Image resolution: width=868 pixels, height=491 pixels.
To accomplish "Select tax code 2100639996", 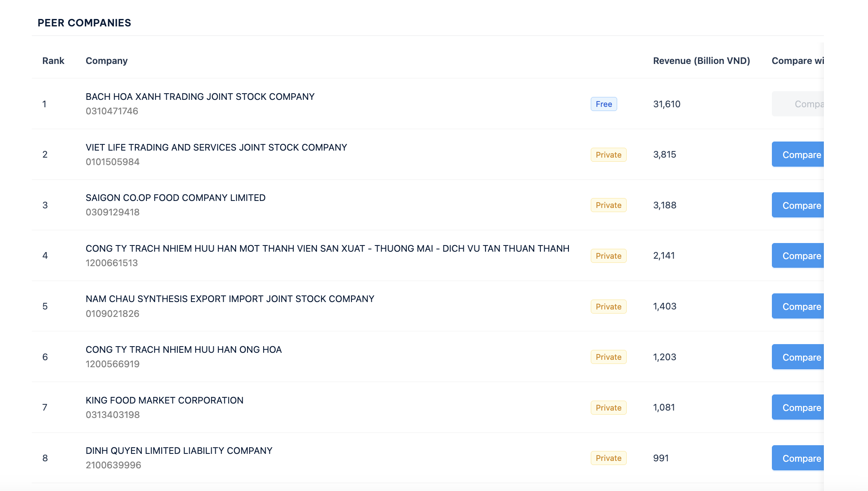I will coord(113,465).
